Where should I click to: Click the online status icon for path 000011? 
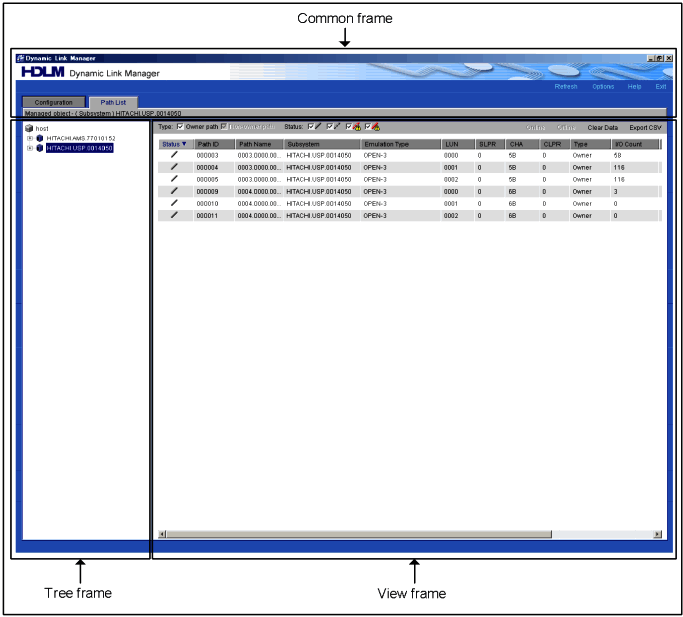(174, 215)
